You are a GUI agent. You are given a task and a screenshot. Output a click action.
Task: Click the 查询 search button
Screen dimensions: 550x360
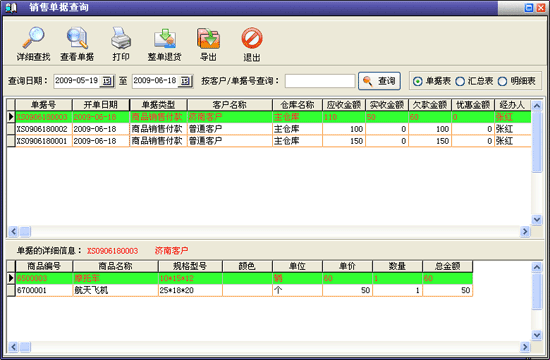(379, 81)
